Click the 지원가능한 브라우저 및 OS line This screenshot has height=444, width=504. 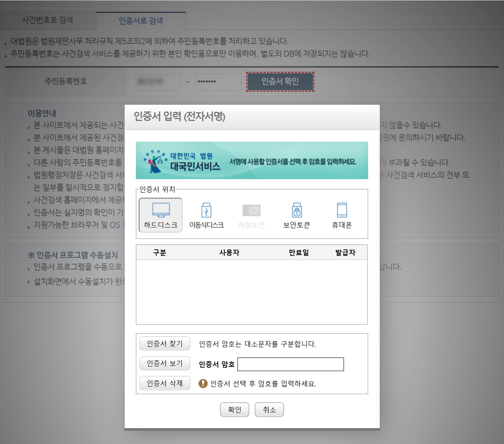77,225
